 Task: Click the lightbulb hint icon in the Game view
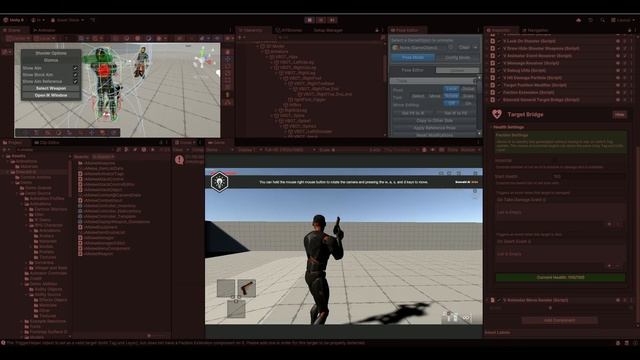tap(220, 182)
